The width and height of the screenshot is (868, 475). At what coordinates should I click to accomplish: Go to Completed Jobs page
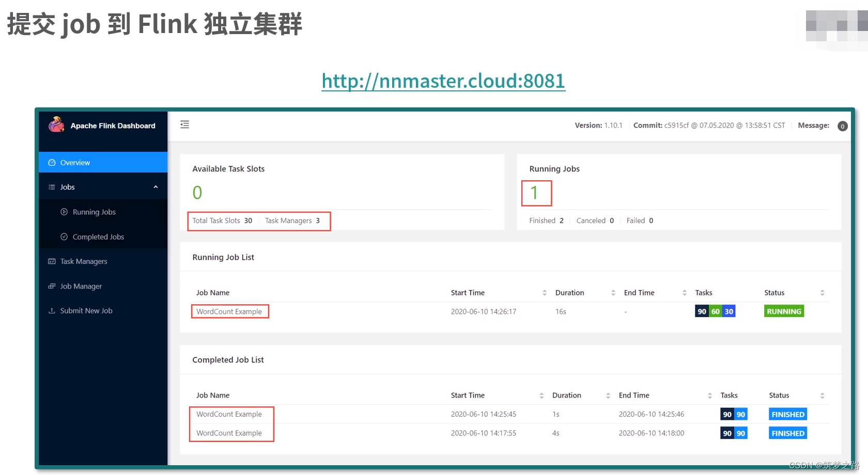103,236
